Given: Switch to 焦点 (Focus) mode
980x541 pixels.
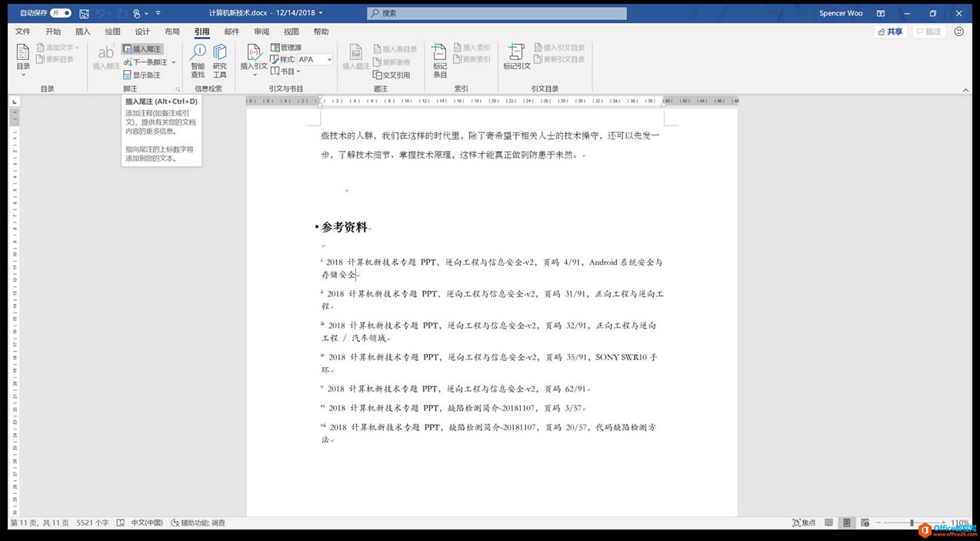Looking at the screenshot, I should (x=804, y=523).
